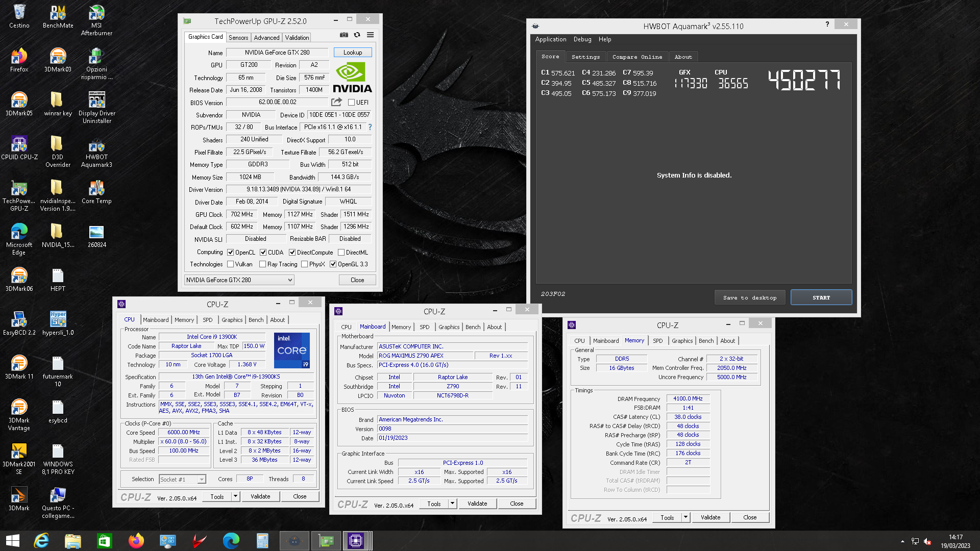Switch to GPU-Z Advanced tab
The image size is (980, 551).
point(266,38)
